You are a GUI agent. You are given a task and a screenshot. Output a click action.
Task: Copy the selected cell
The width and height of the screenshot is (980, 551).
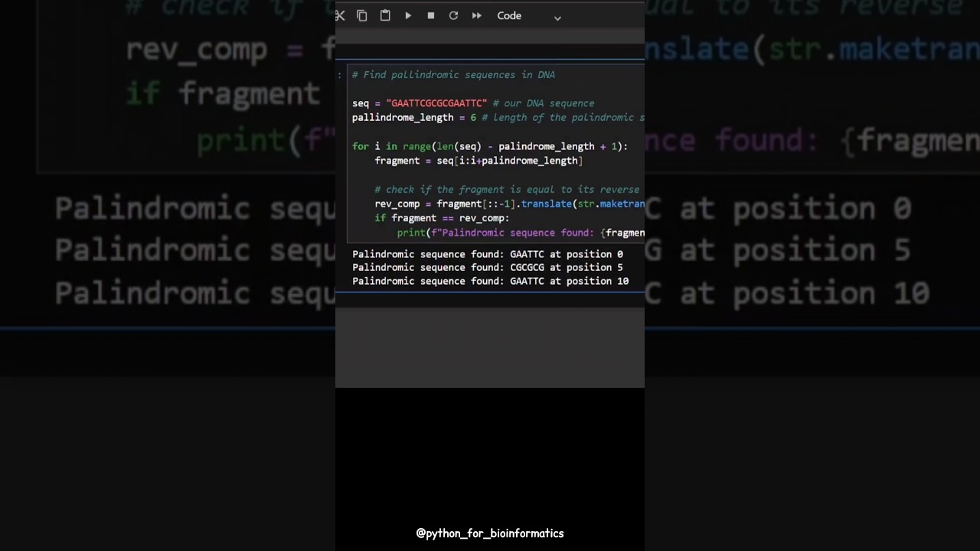[x=362, y=15]
